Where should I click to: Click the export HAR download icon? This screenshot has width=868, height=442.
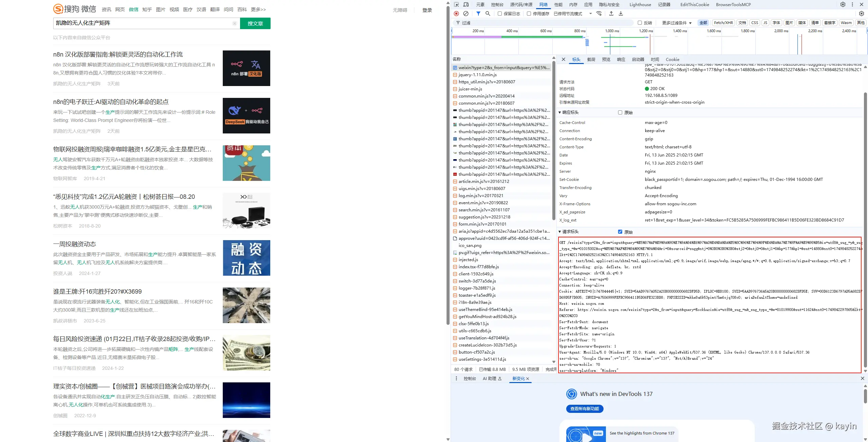(621, 14)
